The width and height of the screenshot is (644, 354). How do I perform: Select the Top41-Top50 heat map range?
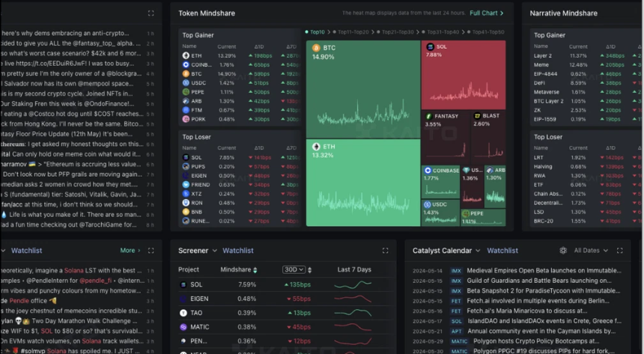tap(485, 32)
